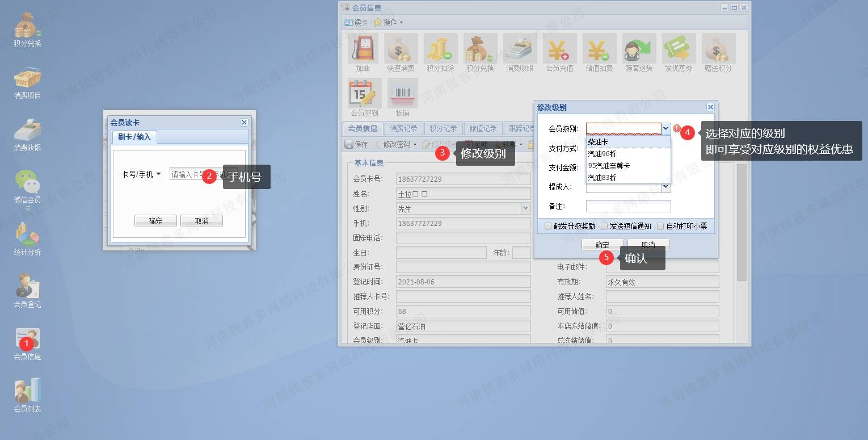Select 柴油卡 from the level list
The height and width of the screenshot is (440, 868).
pyautogui.click(x=629, y=142)
